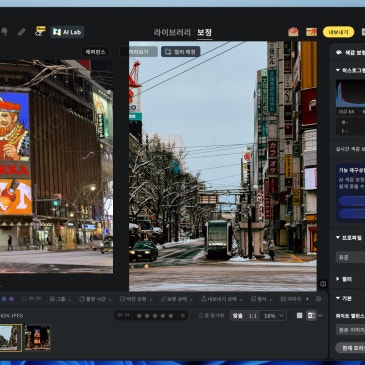Viewport: 365px width, 365px height.
Task: Select the night street thumbnail in filmstrip
Action: click(x=38, y=338)
